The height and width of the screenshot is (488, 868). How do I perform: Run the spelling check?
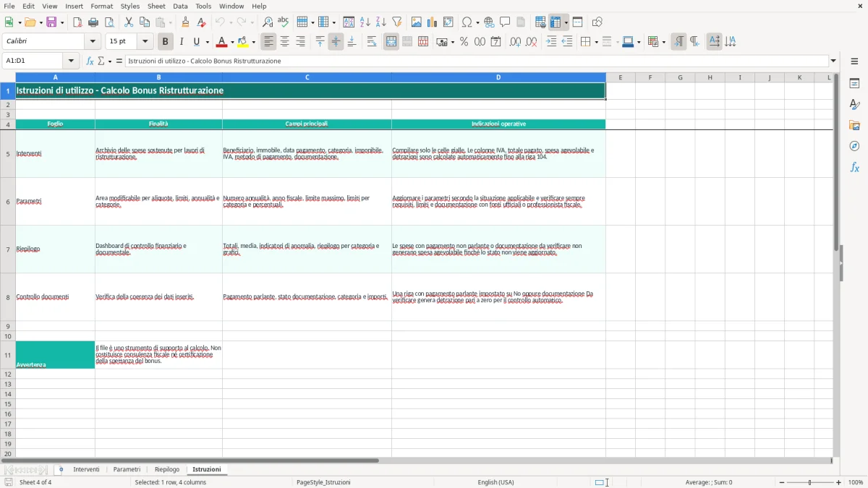284,22
